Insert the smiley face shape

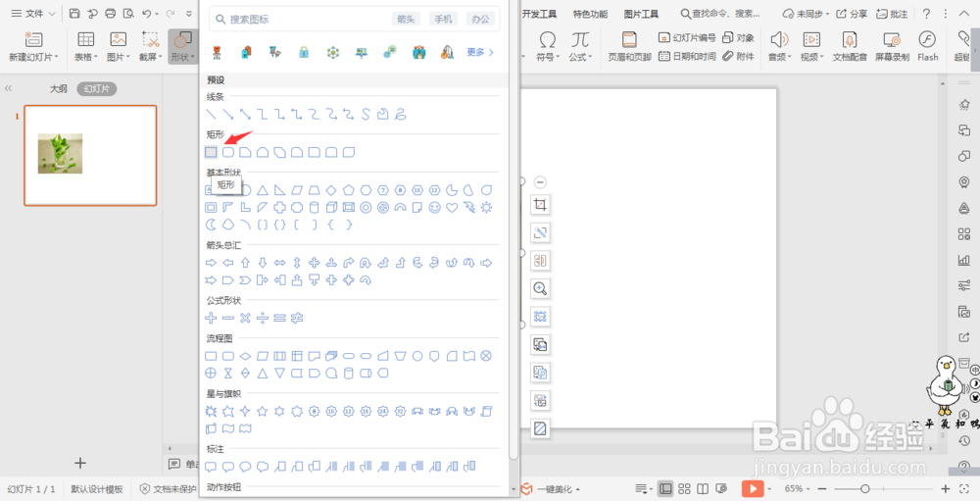[435, 208]
